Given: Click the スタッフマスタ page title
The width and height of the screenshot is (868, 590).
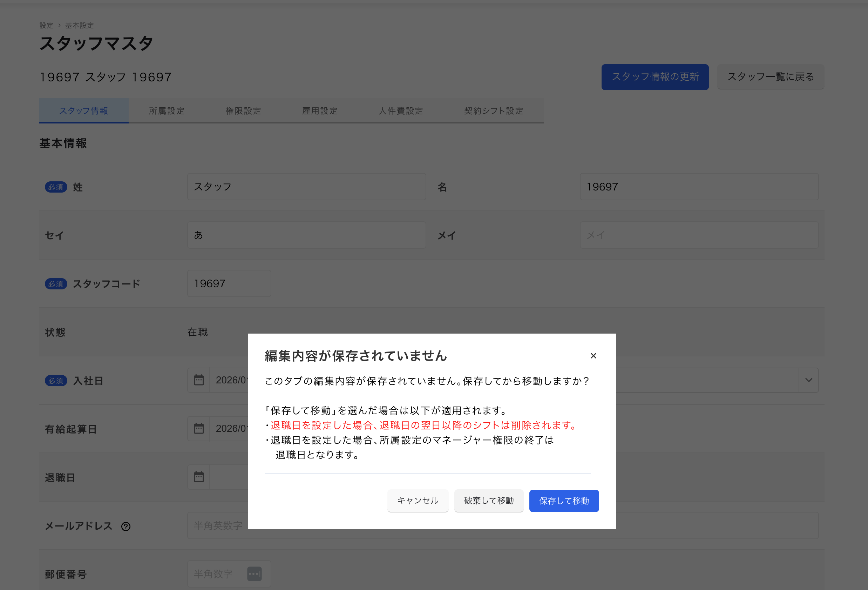Looking at the screenshot, I should 96,43.
